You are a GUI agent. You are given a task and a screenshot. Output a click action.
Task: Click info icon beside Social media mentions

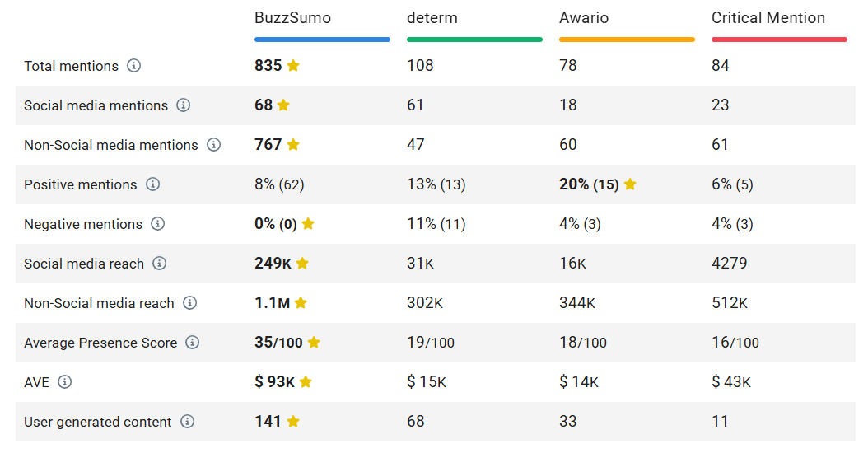coord(184,105)
